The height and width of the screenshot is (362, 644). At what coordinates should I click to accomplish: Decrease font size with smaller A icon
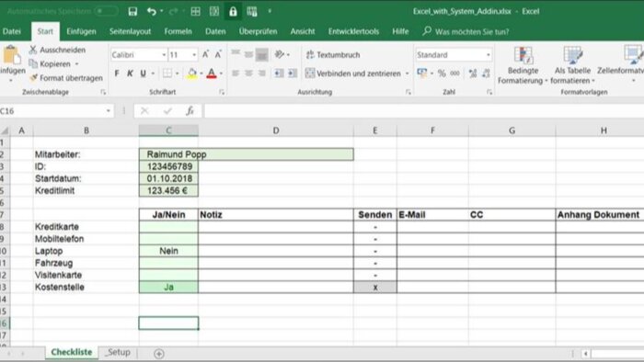pyautogui.click(x=218, y=54)
